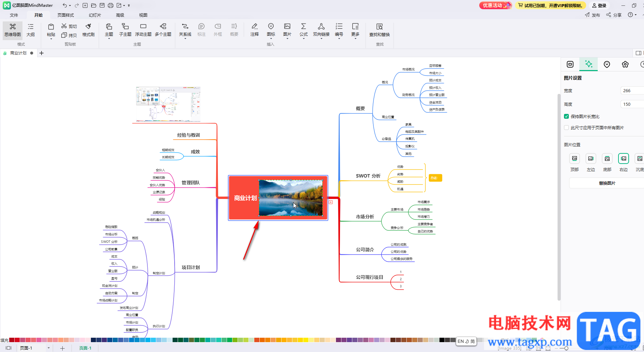Open the 文件 menu
The image size is (644, 352).
[x=14, y=15]
